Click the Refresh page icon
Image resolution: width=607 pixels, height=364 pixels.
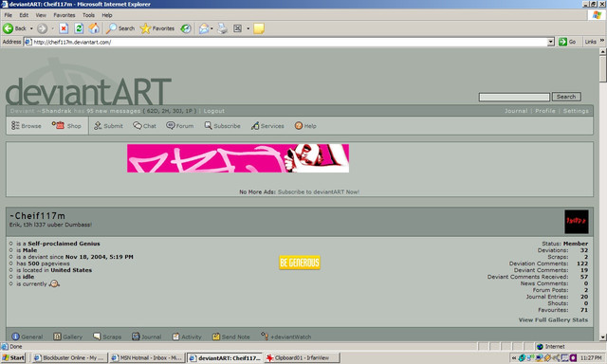point(79,28)
